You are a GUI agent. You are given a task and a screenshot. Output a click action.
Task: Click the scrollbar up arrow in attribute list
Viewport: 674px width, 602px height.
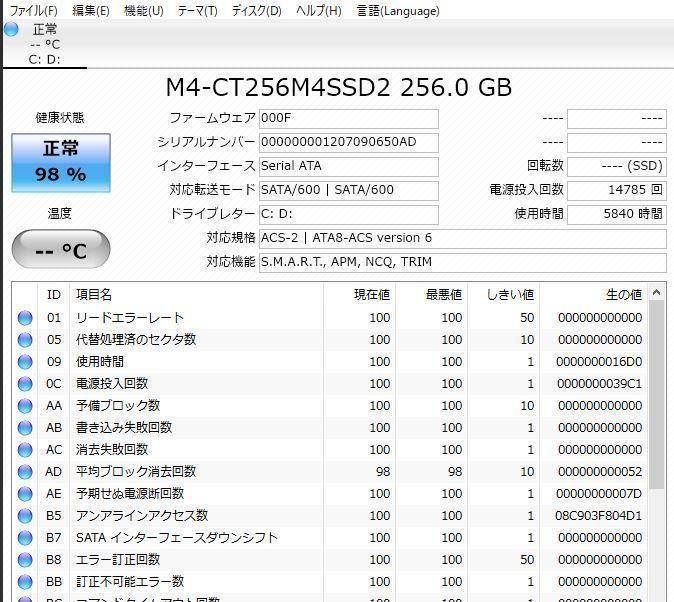(656, 293)
